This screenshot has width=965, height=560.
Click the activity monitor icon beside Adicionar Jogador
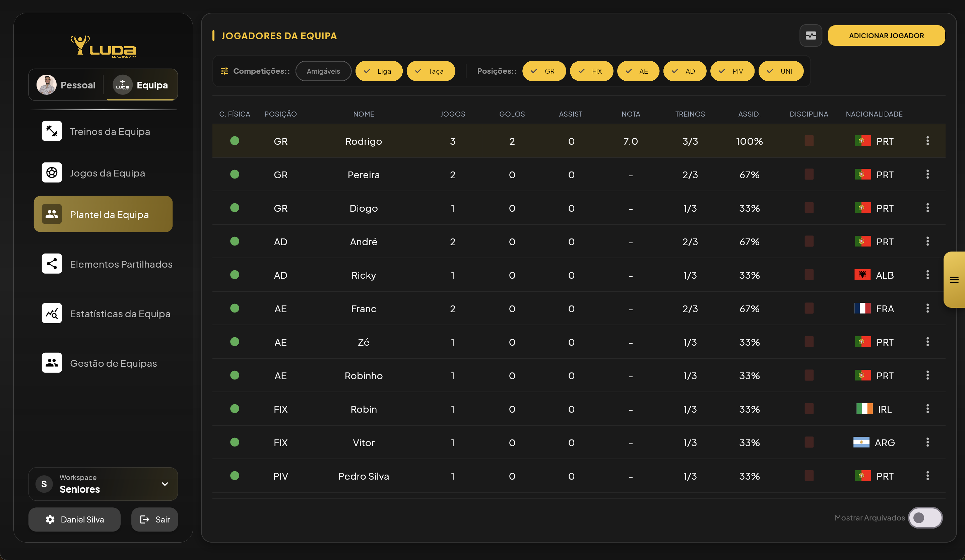pos(811,36)
